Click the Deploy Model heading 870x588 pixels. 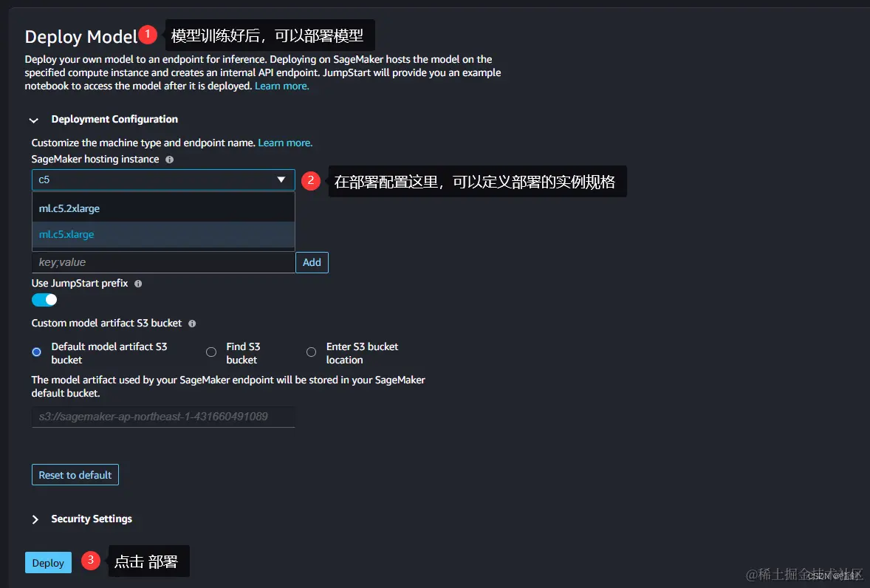(x=81, y=37)
